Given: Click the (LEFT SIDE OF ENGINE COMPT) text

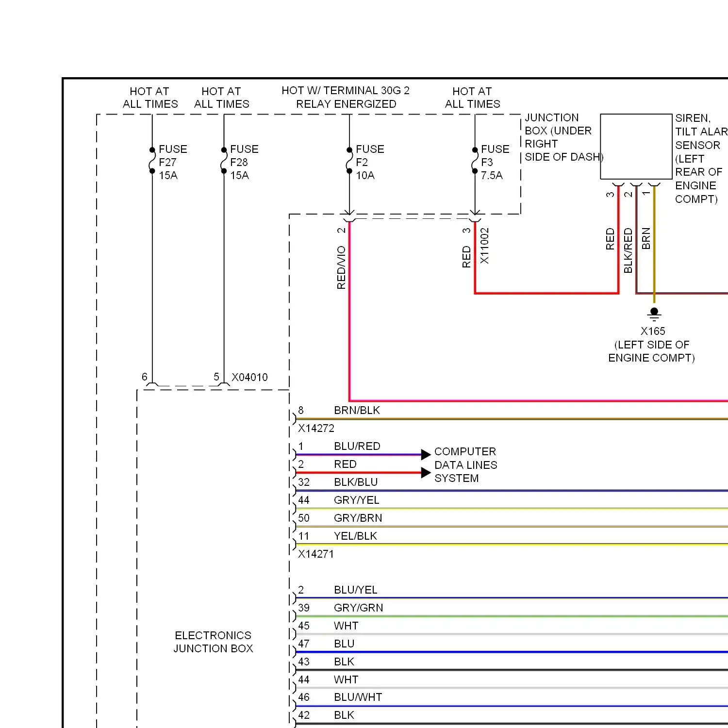Looking at the screenshot, I should tap(652, 351).
